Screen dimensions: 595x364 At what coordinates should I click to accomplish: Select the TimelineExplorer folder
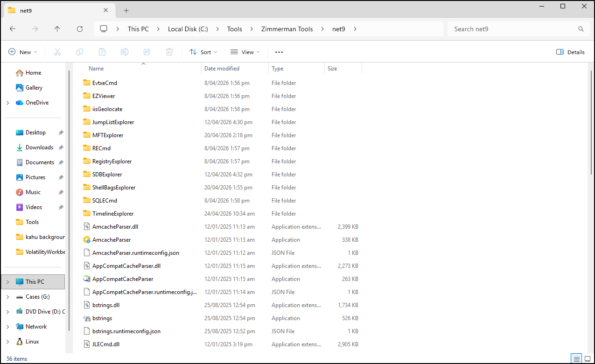[113, 214]
